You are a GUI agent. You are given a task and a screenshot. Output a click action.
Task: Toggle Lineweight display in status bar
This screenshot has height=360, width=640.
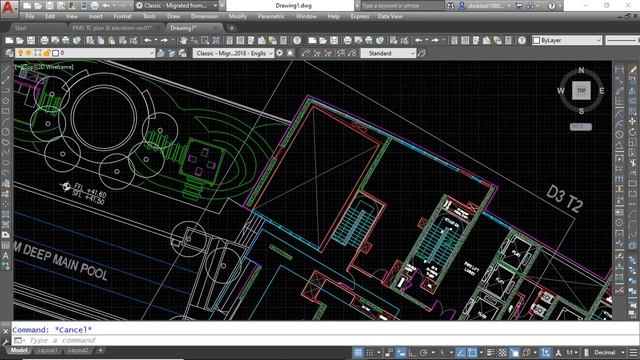pos(491,352)
